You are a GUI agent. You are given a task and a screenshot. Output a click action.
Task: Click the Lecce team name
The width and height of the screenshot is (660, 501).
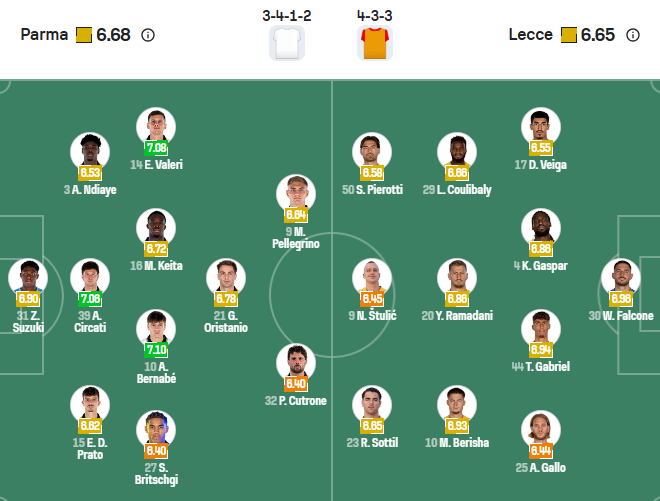tap(530, 35)
